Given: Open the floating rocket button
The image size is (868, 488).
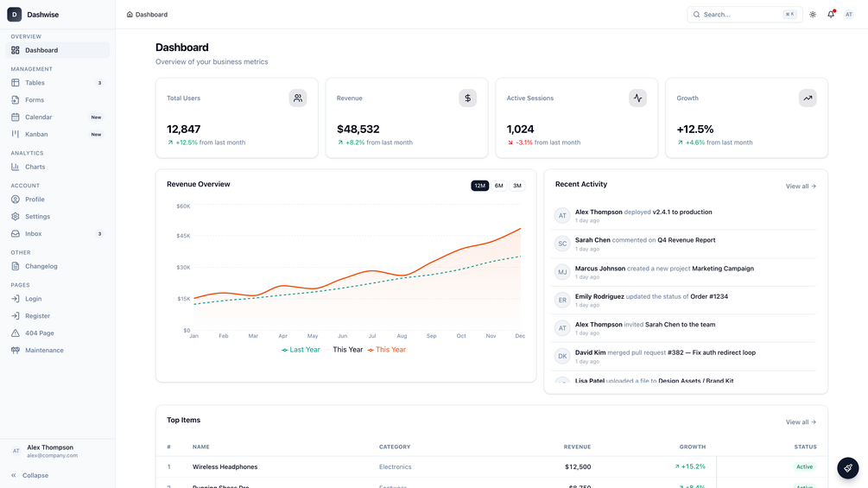Looking at the screenshot, I should click(x=847, y=468).
